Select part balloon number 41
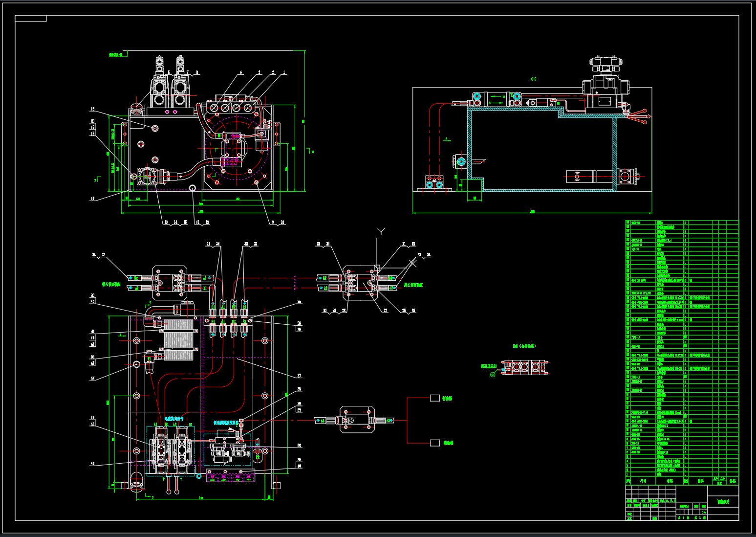Viewport: 756px width, 537px height. pos(93,332)
